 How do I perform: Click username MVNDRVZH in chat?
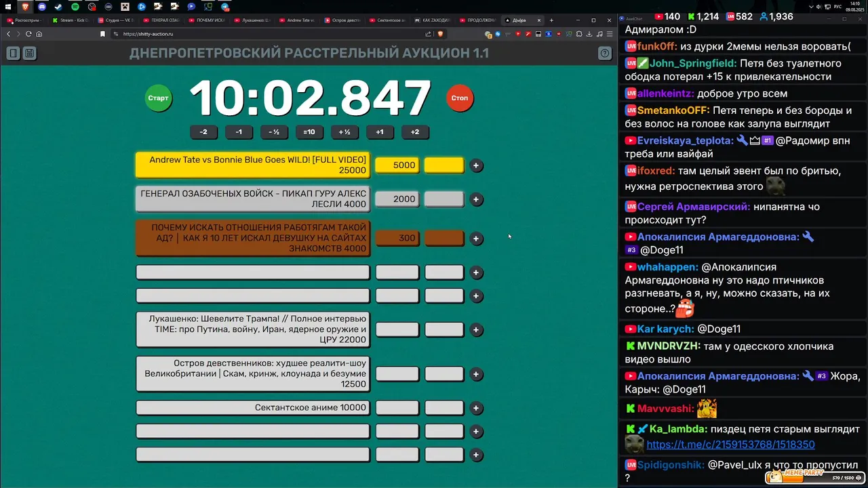click(669, 346)
